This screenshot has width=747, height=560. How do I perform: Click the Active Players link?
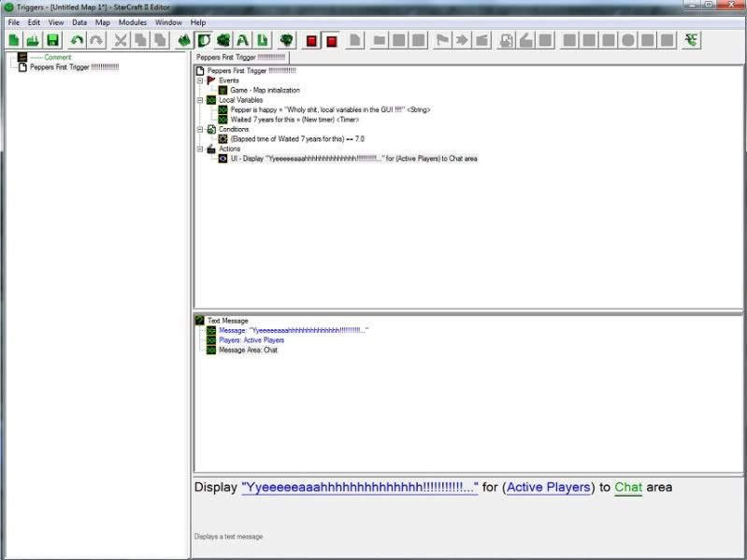tap(549, 487)
